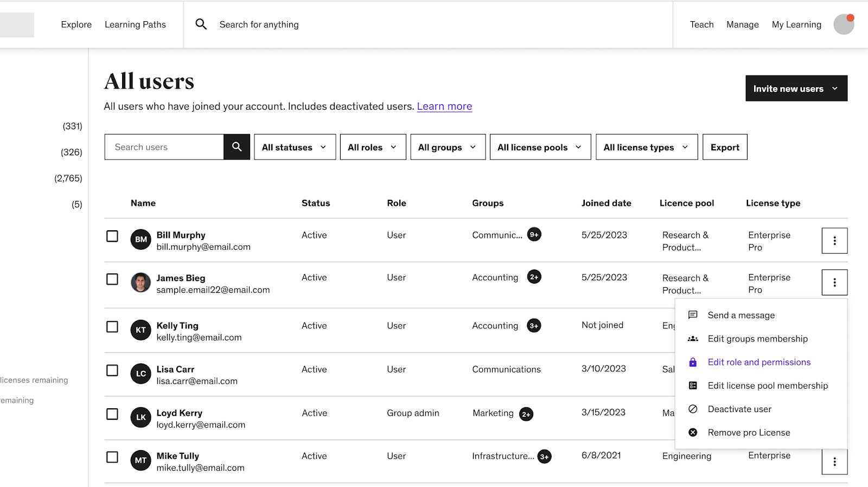The height and width of the screenshot is (487, 868).
Task: Open the All roles filter dropdown
Action: [x=373, y=147]
